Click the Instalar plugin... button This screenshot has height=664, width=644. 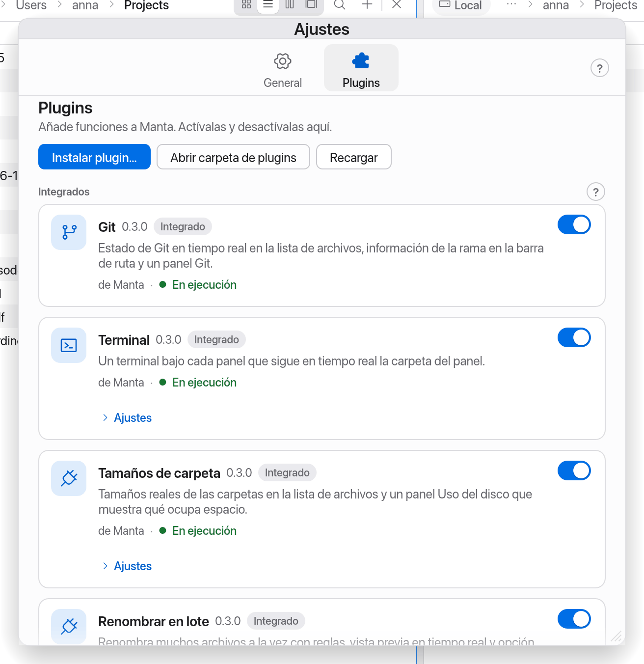coord(94,157)
